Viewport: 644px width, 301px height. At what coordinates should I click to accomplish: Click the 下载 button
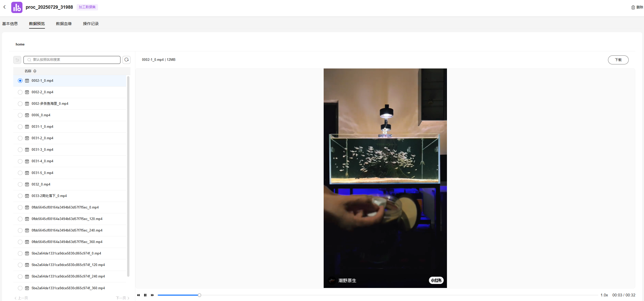tap(618, 60)
